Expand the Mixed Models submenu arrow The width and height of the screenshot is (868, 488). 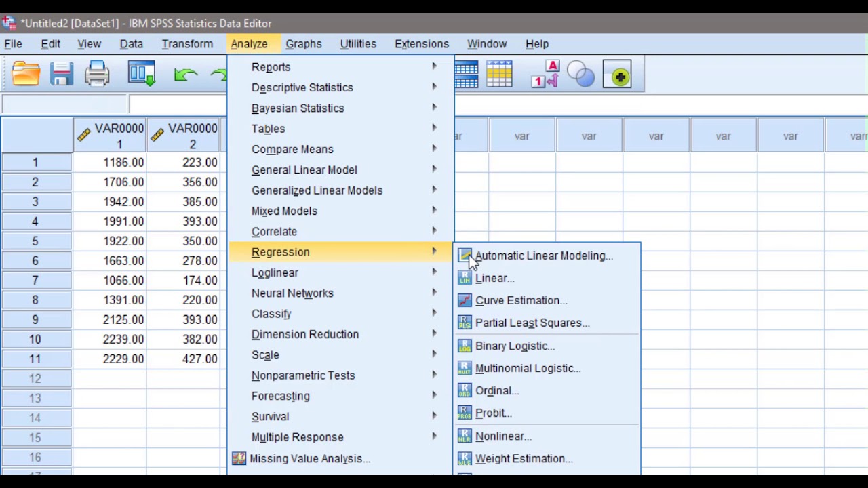[x=435, y=210]
